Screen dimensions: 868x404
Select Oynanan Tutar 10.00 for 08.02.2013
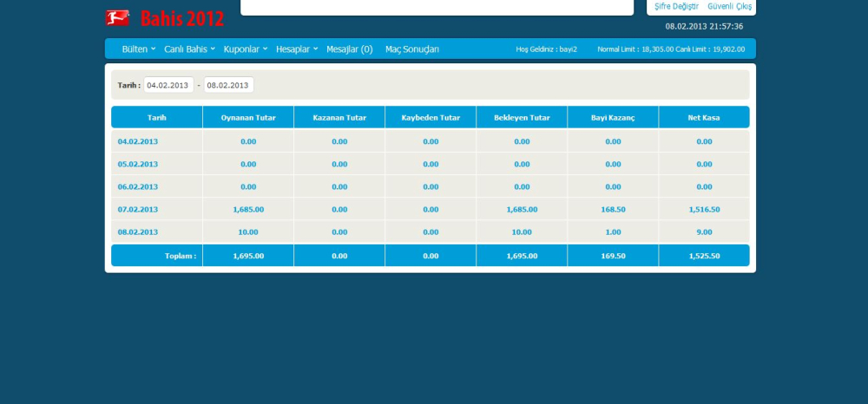pos(248,232)
